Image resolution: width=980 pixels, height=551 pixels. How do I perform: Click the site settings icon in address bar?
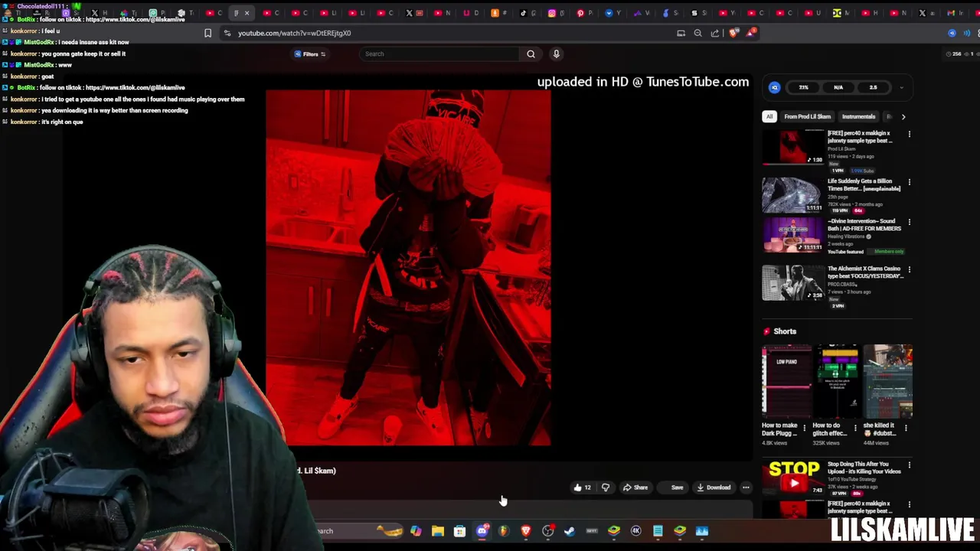[x=227, y=33]
